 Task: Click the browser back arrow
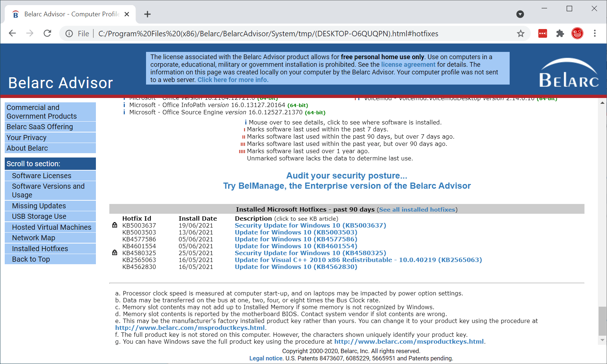pos(12,33)
